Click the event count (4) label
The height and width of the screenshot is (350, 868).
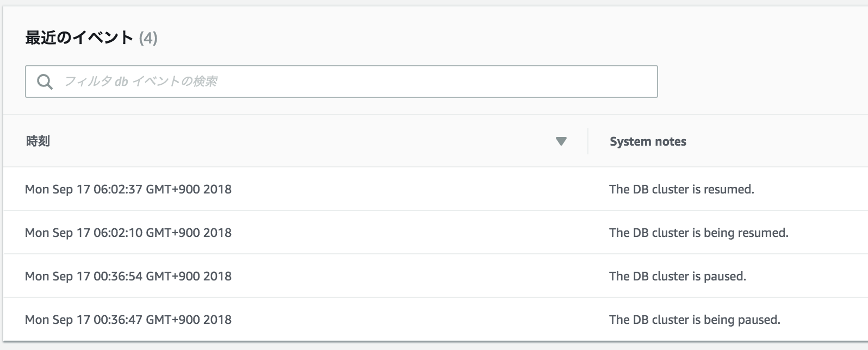[x=148, y=38]
